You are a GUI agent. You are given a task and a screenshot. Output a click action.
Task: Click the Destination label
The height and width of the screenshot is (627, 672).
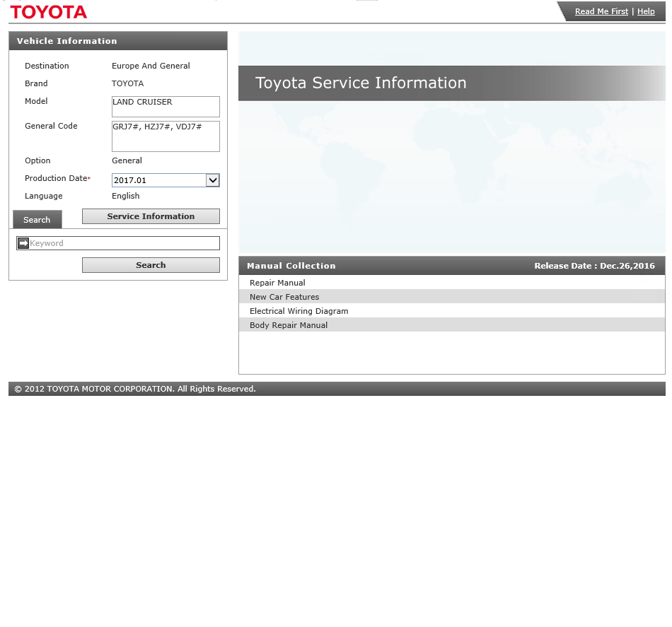tap(47, 66)
